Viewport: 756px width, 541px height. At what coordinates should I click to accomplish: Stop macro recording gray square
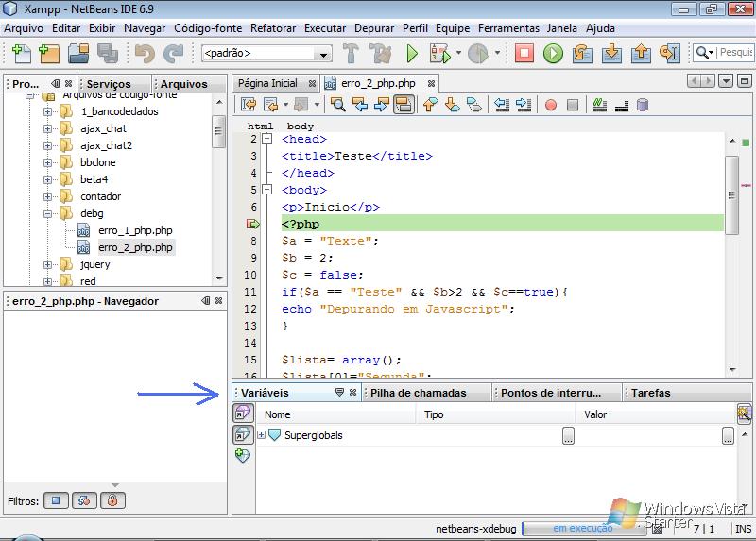pos(573,105)
